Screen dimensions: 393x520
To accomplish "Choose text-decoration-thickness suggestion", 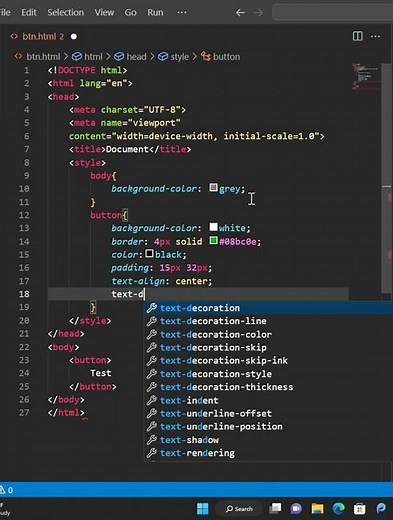I will pos(268,387).
